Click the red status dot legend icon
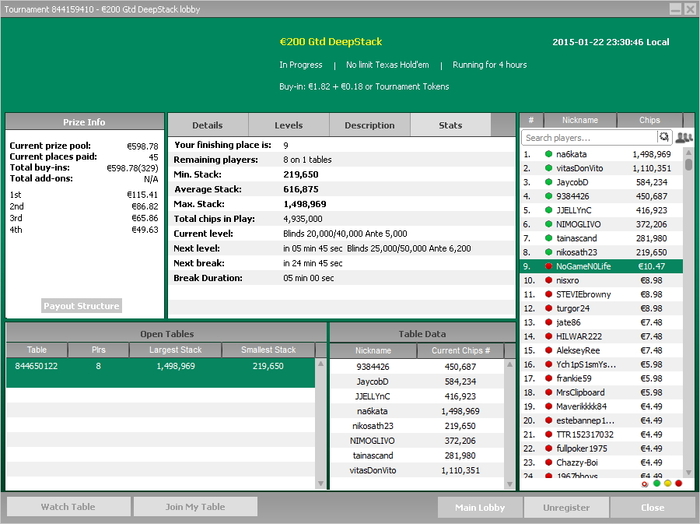This screenshot has width=700, height=524. pos(680,484)
